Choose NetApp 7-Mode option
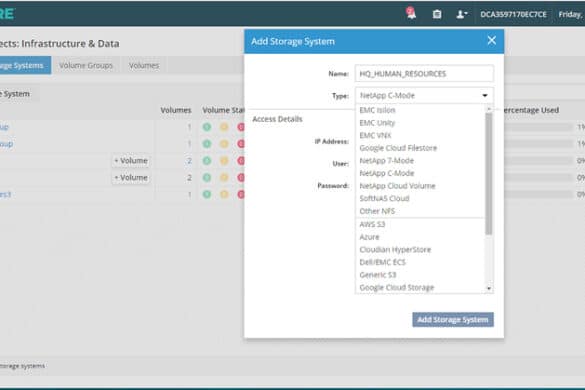This screenshot has width=585, height=390. (x=387, y=161)
